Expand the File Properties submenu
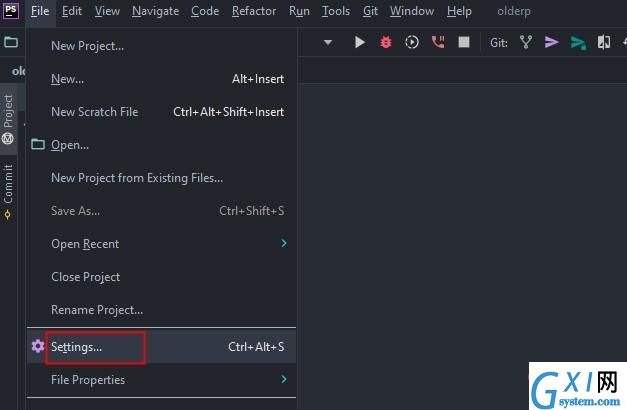Image resolution: width=627 pixels, height=410 pixels. 162,380
